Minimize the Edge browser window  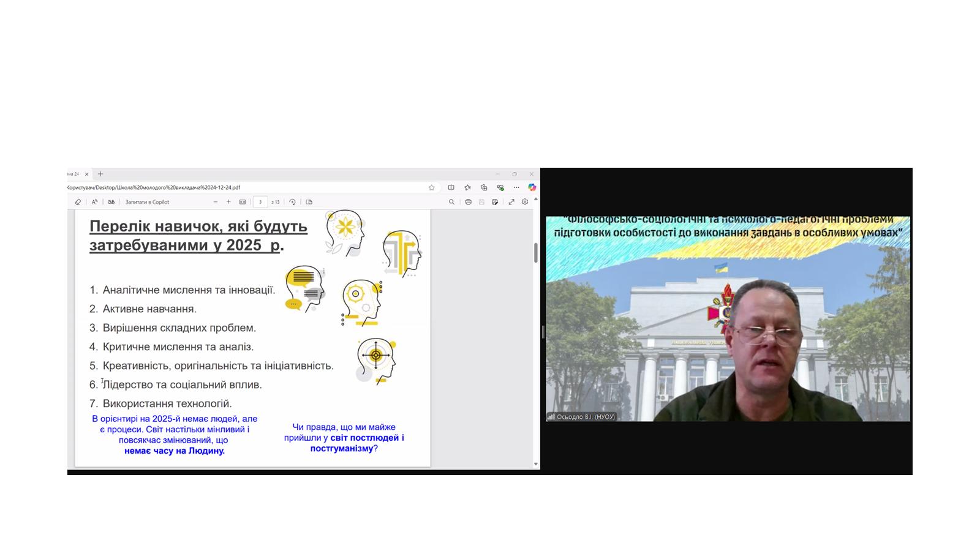pyautogui.click(x=497, y=174)
